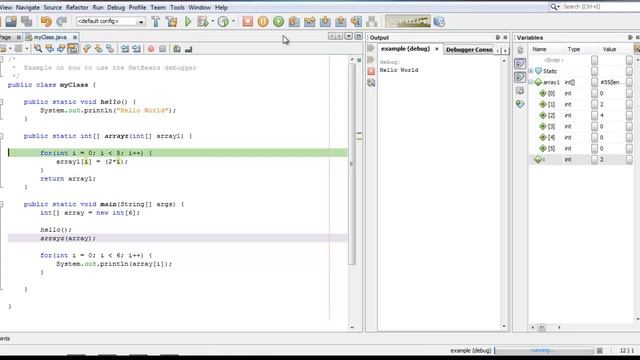Toggle third button in Variables sidebar
This screenshot has width=640, height=360.
click(520, 77)
